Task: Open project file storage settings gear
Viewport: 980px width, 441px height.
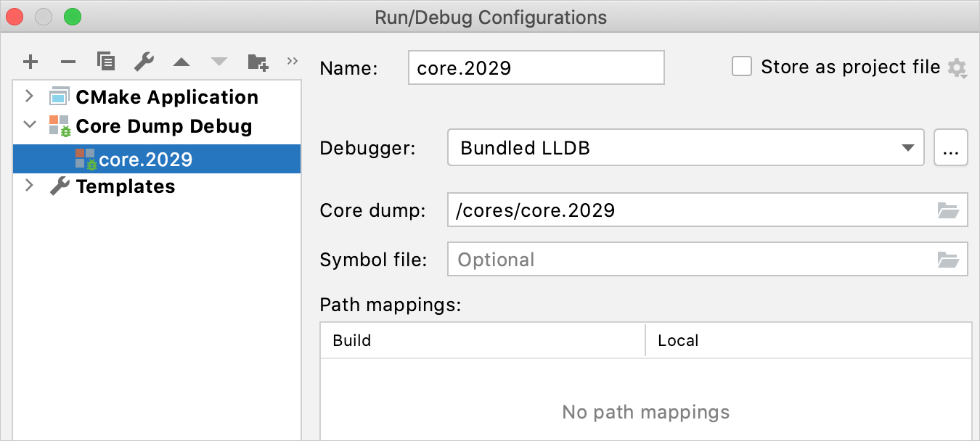Action: click(957, 69)
